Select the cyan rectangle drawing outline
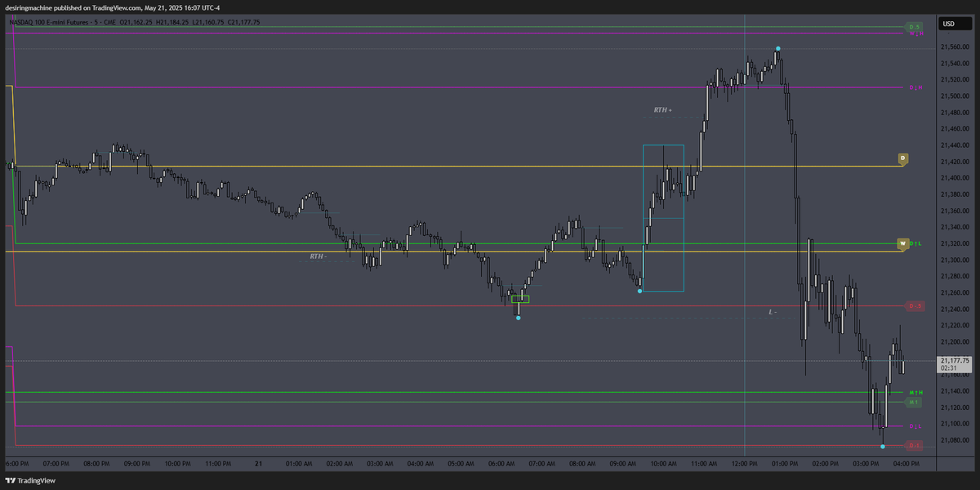This screenshot has width=980, height=490. 663,218
